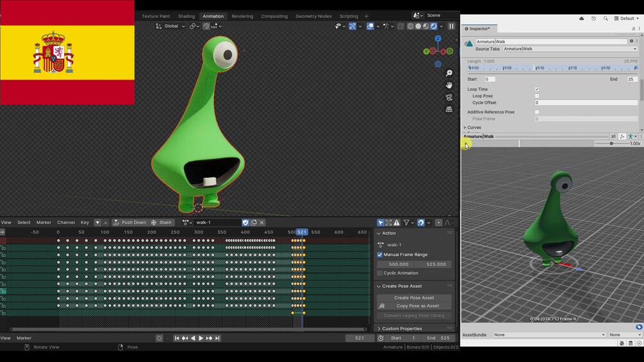Screen dimensions: 644x362
Task: Click the 521 current frame marker
Action: point(302,232)
